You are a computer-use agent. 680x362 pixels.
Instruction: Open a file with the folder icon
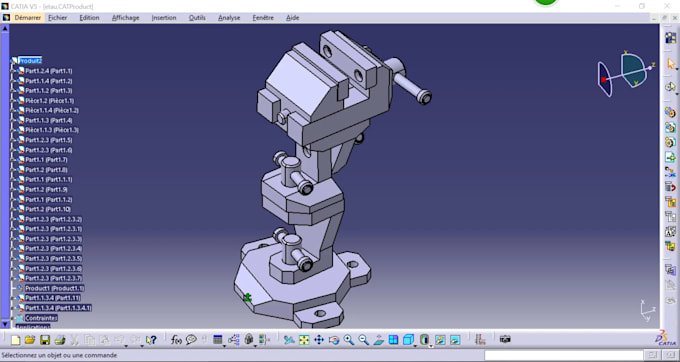click(x=30, y=340)
